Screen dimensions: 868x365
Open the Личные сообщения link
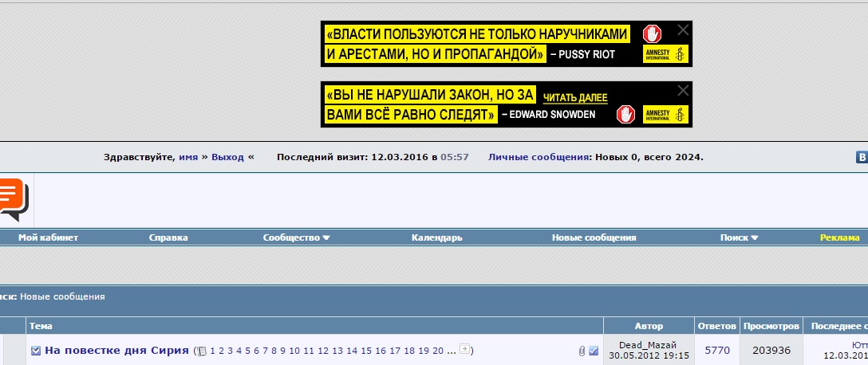(x=539, y=157)
